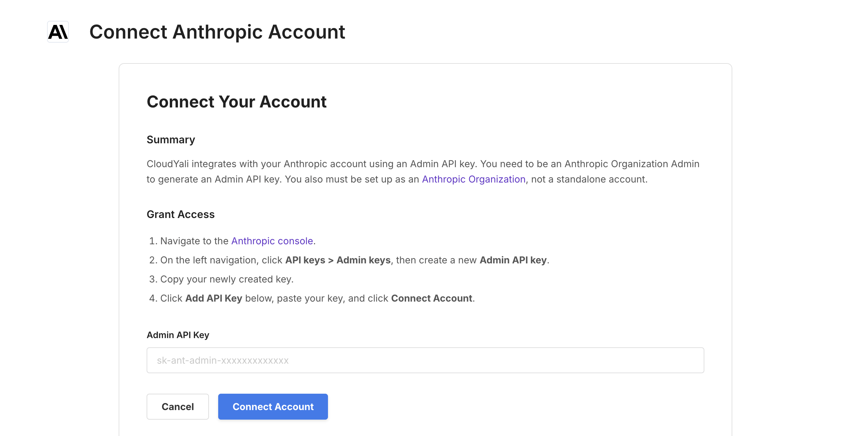Screen dimensions: 868x436
Task: Focus the Admin API Key input field
Action: click(x=425, y=360)
